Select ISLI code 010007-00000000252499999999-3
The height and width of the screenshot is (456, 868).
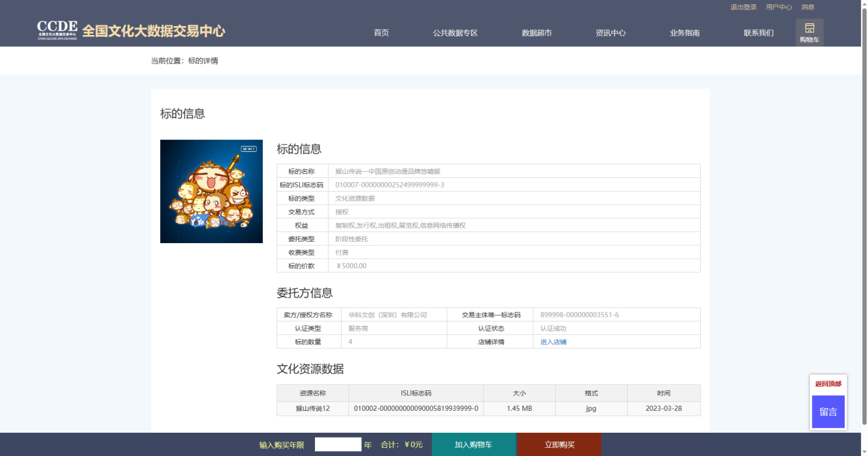click(390, 185)
